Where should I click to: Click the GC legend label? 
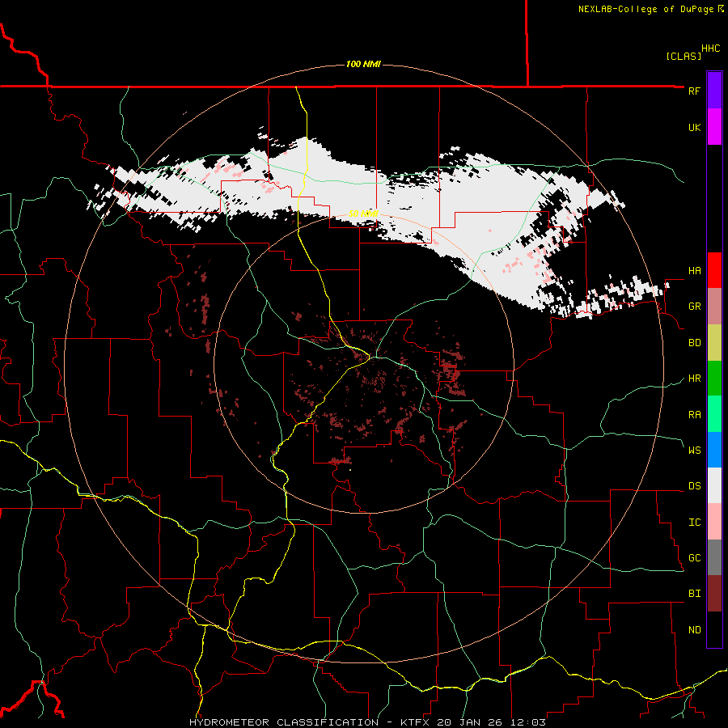[694, 558]
